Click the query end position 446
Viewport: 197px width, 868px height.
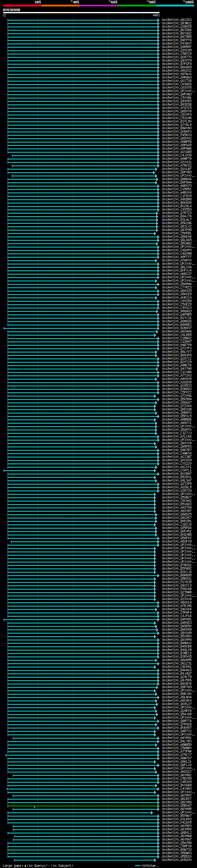155,15
